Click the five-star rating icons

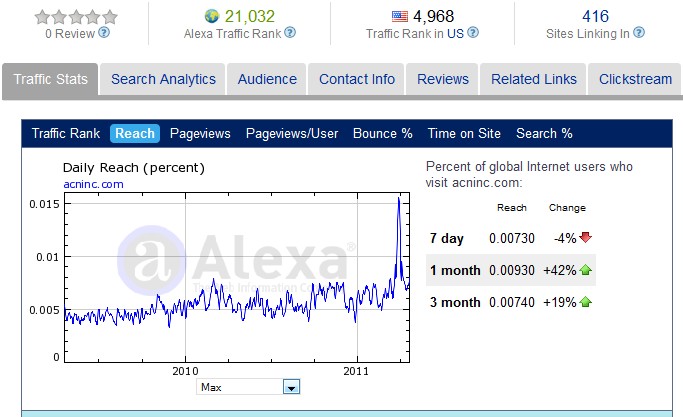click(x=76, y=17)
